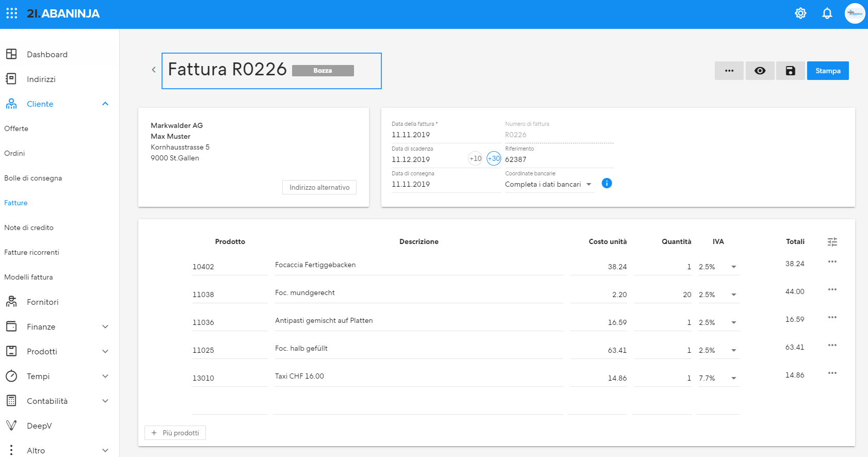Open notifications bell icon
Viewport: 868px width, 457px height.
827,13
